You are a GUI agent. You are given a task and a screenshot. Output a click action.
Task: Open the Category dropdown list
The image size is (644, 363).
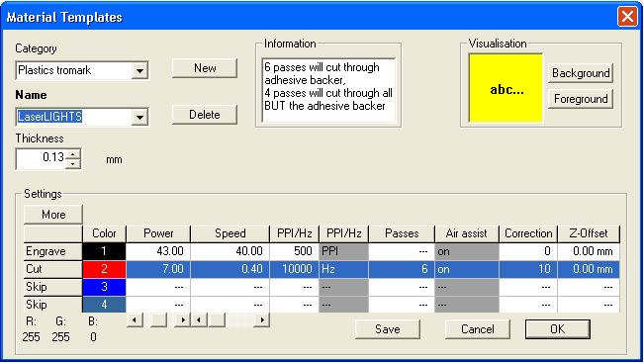(x=139, y=70)
